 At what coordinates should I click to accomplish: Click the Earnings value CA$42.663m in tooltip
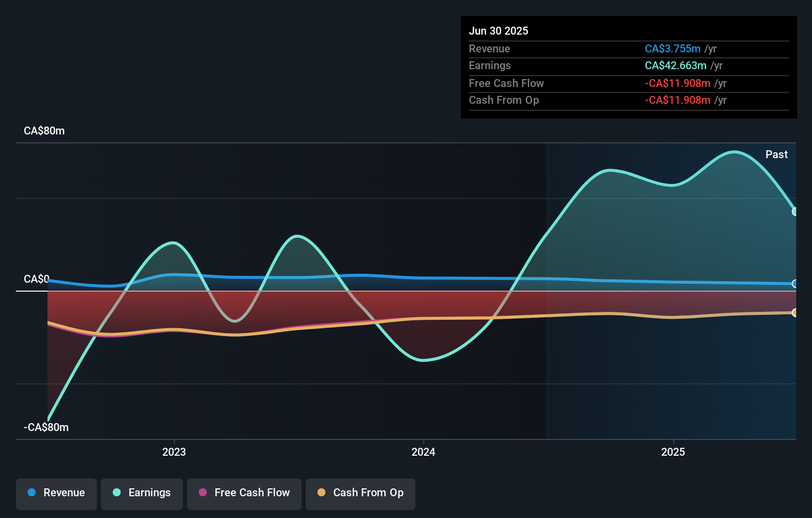tap(676, 66)
